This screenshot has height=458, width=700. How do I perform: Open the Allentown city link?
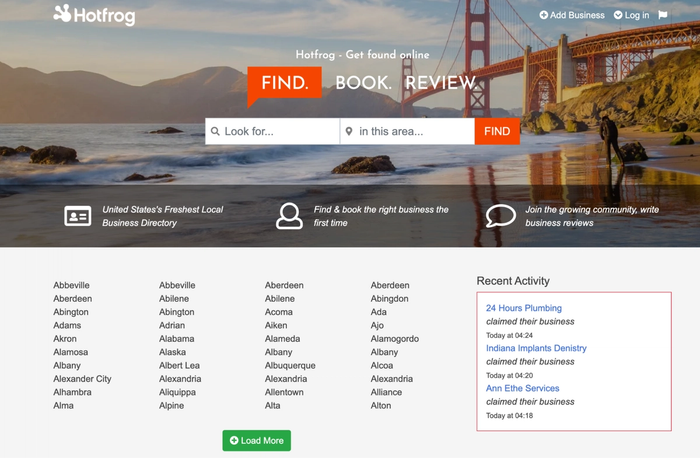[284, 392]
